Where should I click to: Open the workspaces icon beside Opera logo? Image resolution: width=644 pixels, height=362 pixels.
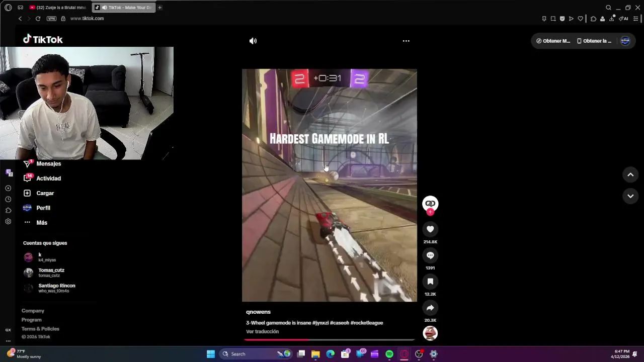point(20,8)
